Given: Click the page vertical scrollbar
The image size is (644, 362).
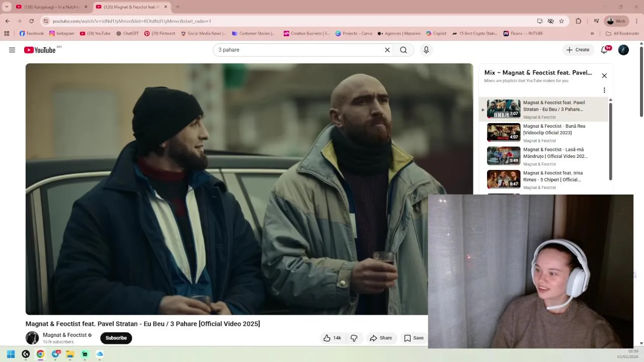Looking at the screenshot, I should coord(641,83).
